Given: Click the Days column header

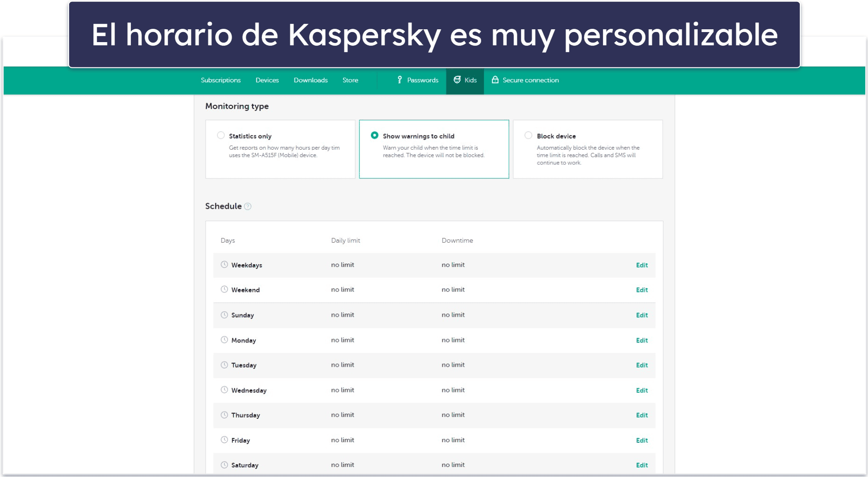Looking at the screenshot, I should pyautogui.click(x=228, y=240).
